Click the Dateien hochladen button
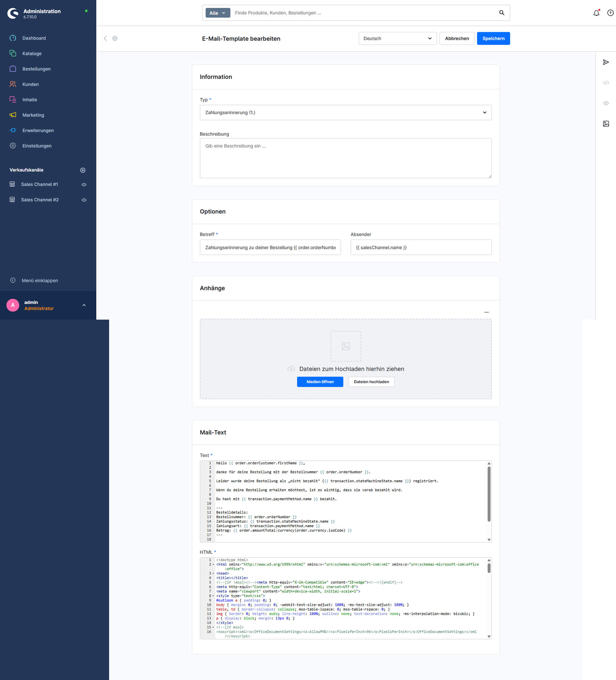Image resolution: width=616 pixels, height=680 pixels. (x=371, y=382)
